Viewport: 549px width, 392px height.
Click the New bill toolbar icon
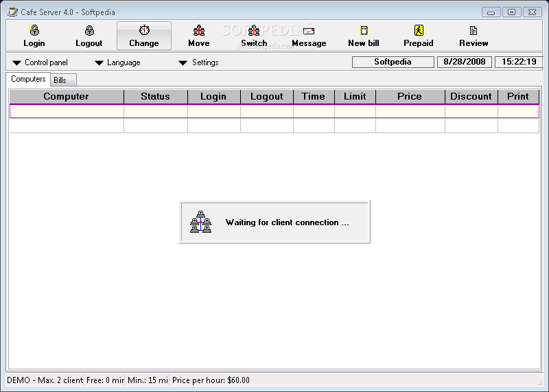tap(364, 30)
